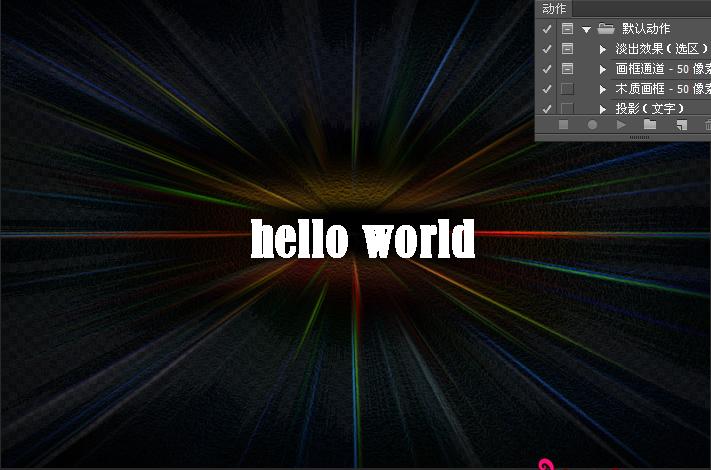
Task: Toggle the checkmark for 默认动作 set
Action: 547,29
